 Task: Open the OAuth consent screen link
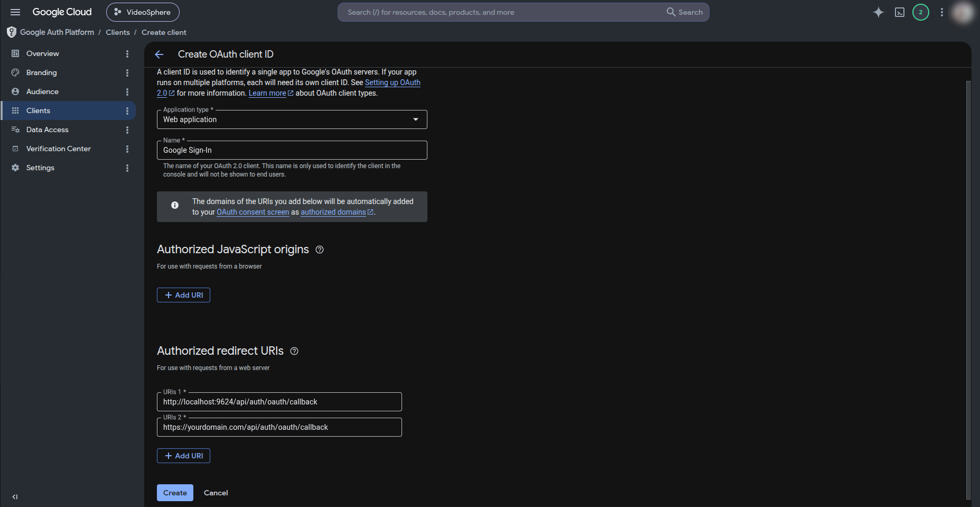[253, 212]
